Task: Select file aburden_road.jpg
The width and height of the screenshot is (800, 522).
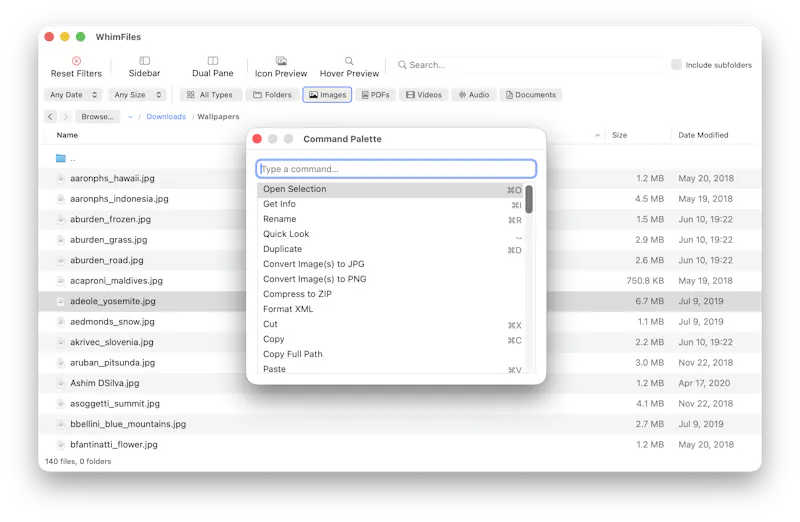Action: (x=107, y=260)
